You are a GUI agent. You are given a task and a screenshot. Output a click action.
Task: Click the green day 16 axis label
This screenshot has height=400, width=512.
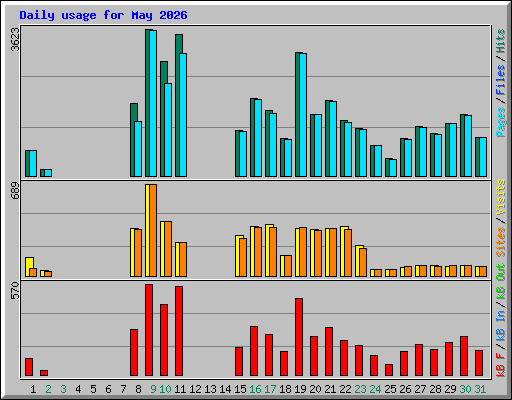[x=255, y=389]
